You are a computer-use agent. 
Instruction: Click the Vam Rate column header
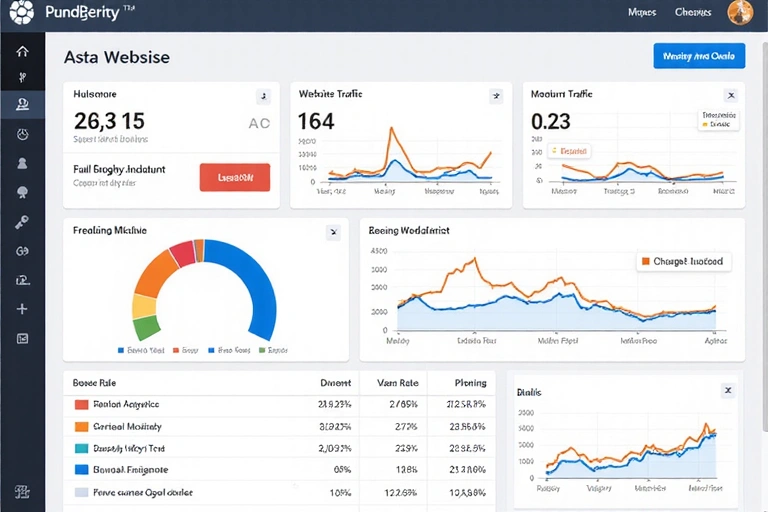pos(398,383)
